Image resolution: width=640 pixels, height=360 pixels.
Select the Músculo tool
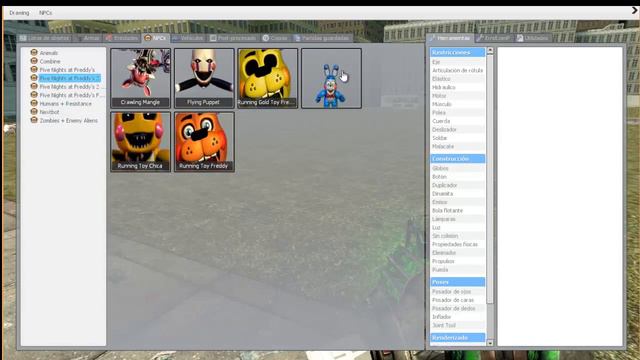pos(458,104)
